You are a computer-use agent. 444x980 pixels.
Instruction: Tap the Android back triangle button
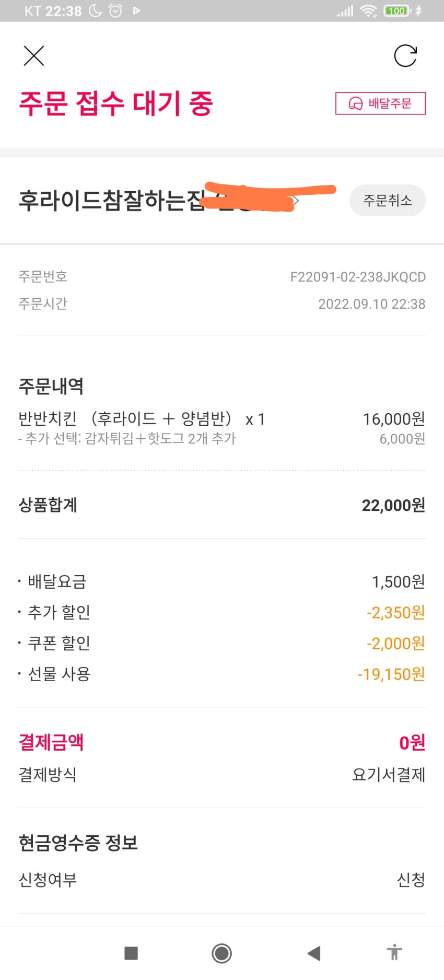[x=314, y=953]
